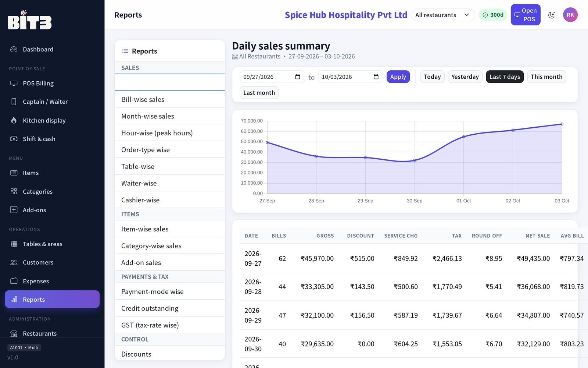Image resolution: width=588 pixels, height=368 pixels.
Task: Click the BIT3 logo
Action: tap(29, 20)
